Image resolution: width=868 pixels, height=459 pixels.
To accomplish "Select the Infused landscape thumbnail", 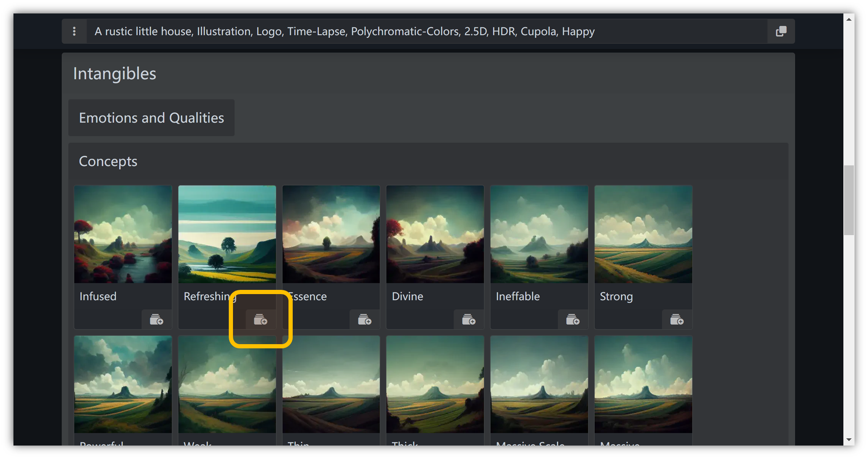I will pos(123,234).
